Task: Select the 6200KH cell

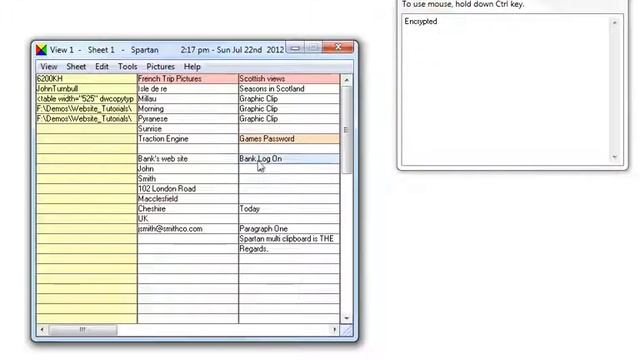Action: [87, 79]
